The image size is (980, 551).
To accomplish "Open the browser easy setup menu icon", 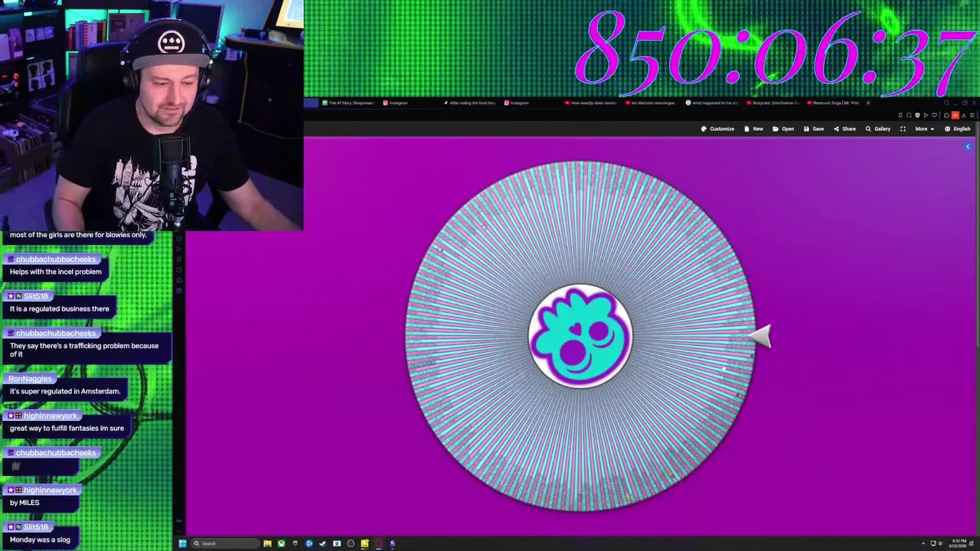I will tap(972, 115).
